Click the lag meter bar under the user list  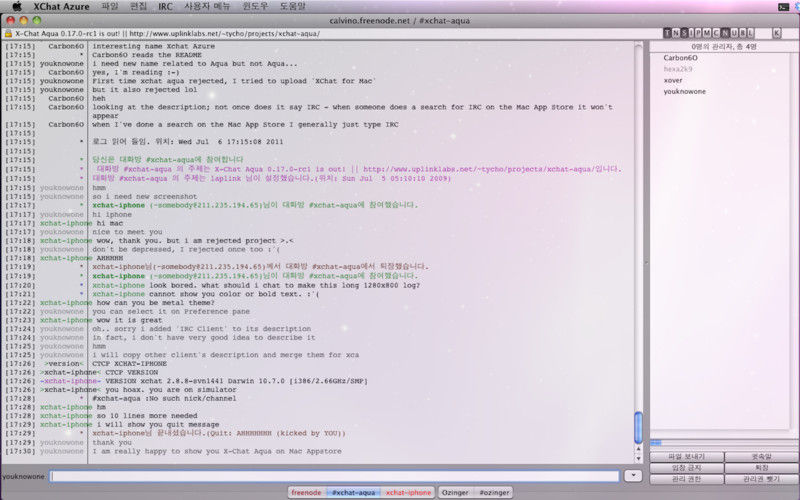(724, 443)
